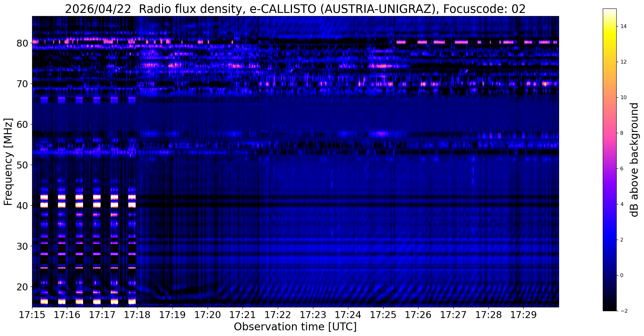Click the 17:25 time tick label
This screenshot has height=336, width=644.
(x=383, y=315)
